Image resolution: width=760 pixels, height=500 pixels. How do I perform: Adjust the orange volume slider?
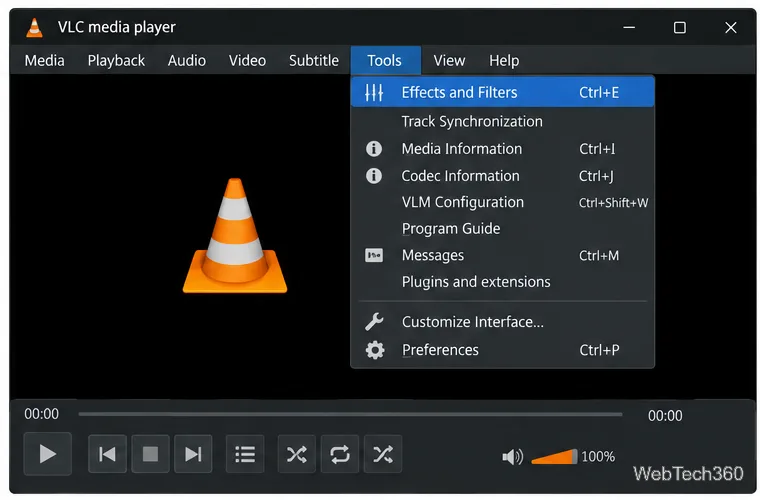554,456
